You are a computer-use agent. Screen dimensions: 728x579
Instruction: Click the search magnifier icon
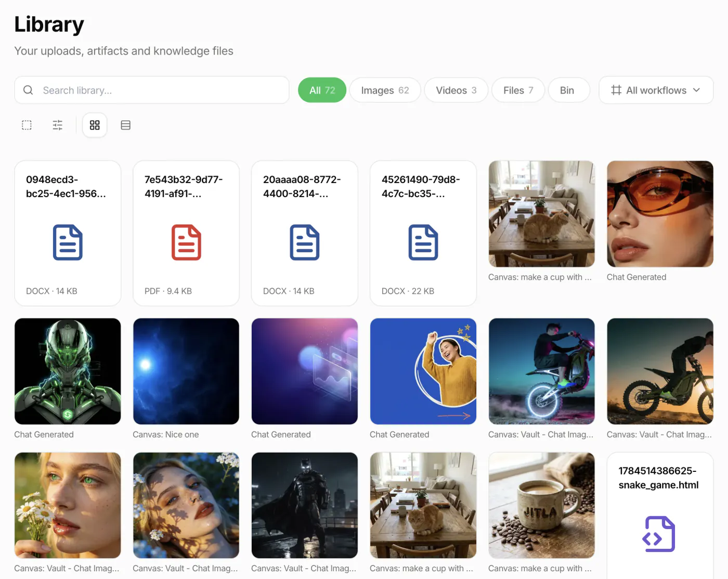pos(29,90)
